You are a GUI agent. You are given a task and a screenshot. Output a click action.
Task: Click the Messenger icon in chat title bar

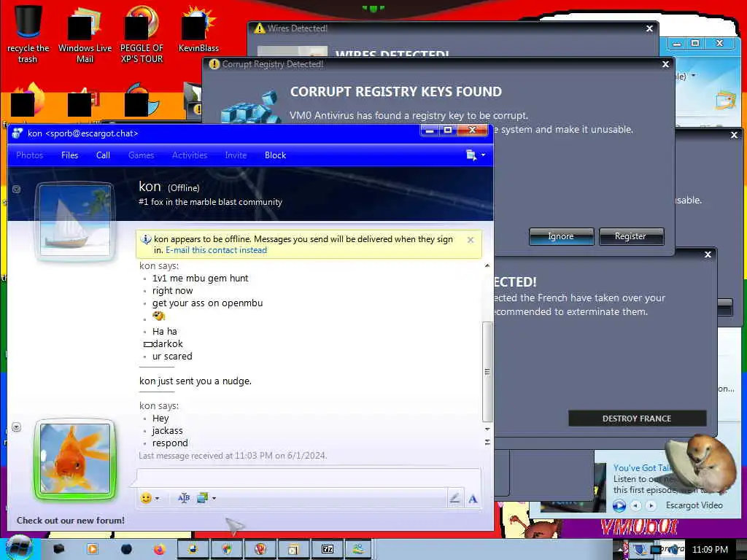click(x=18, y=133)
